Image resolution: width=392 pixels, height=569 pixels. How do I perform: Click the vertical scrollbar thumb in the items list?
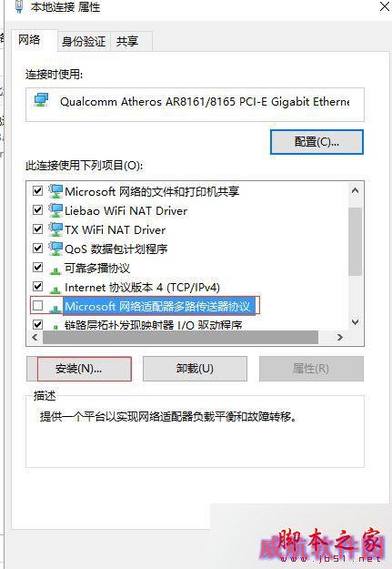[355, 241]
